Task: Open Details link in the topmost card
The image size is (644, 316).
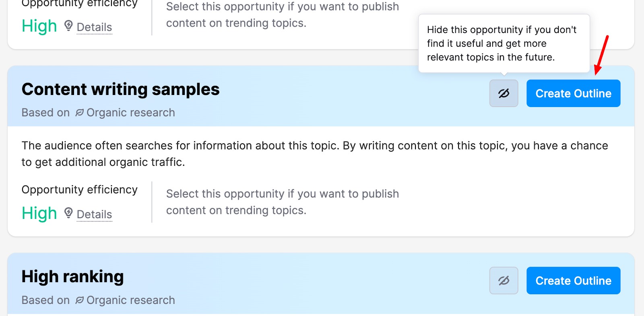Action: pos(94,27)
